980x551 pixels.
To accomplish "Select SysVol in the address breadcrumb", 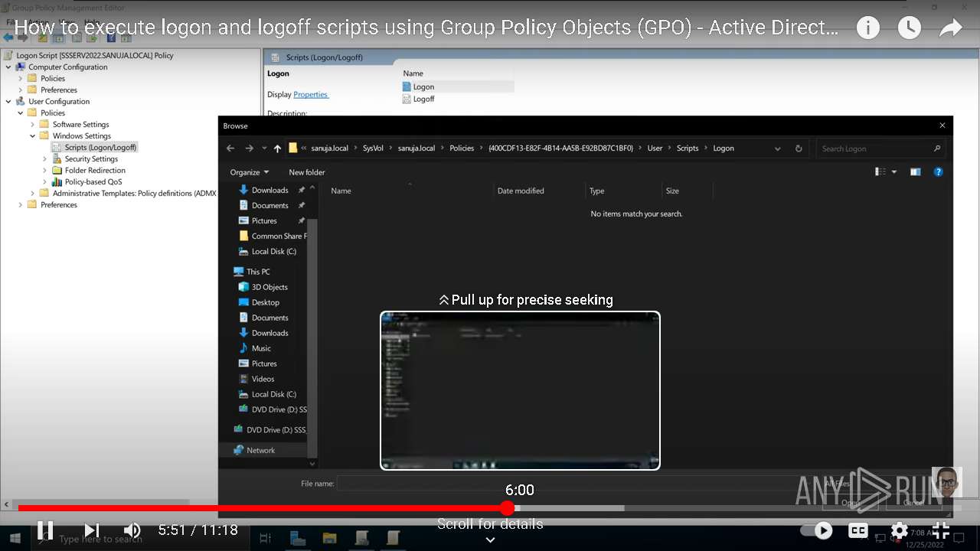I will [x=373, y=148].
